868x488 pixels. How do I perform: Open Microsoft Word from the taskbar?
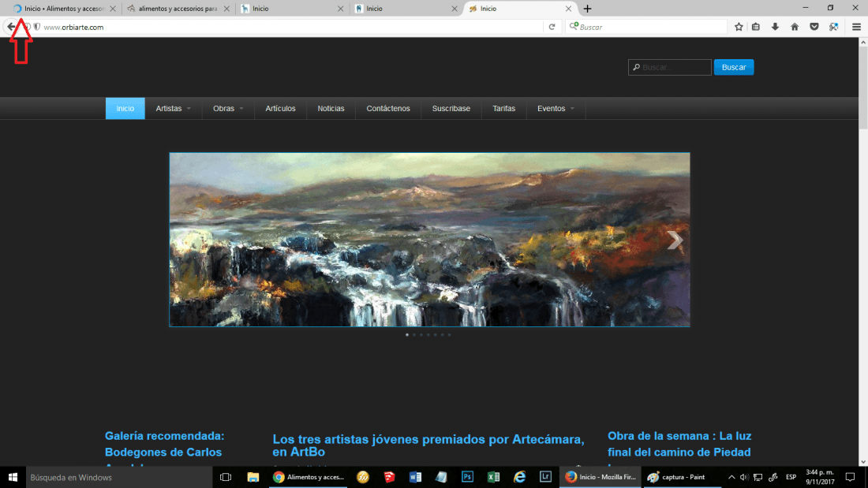point(415,477)
